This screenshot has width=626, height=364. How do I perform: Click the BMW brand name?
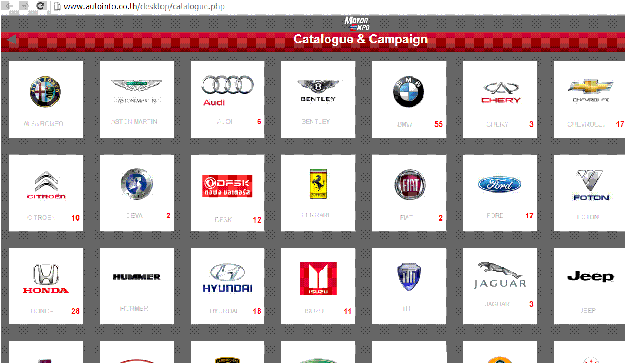(x=405, y=124)
